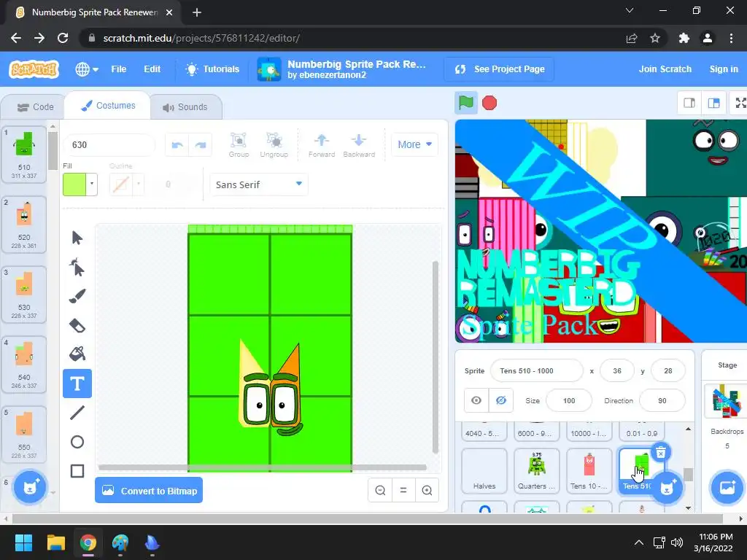
Task: Select the Circle tool
Action: tap(77, 442)
